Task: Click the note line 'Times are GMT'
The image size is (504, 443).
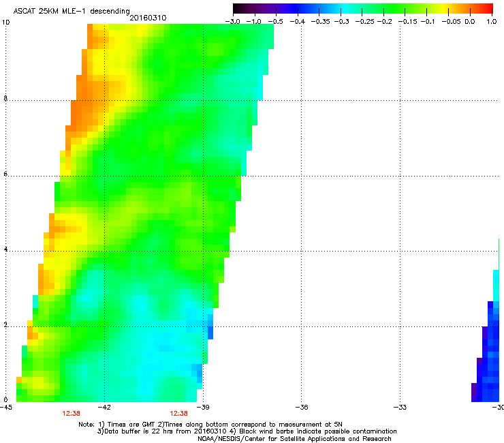Action: (131, 425)
